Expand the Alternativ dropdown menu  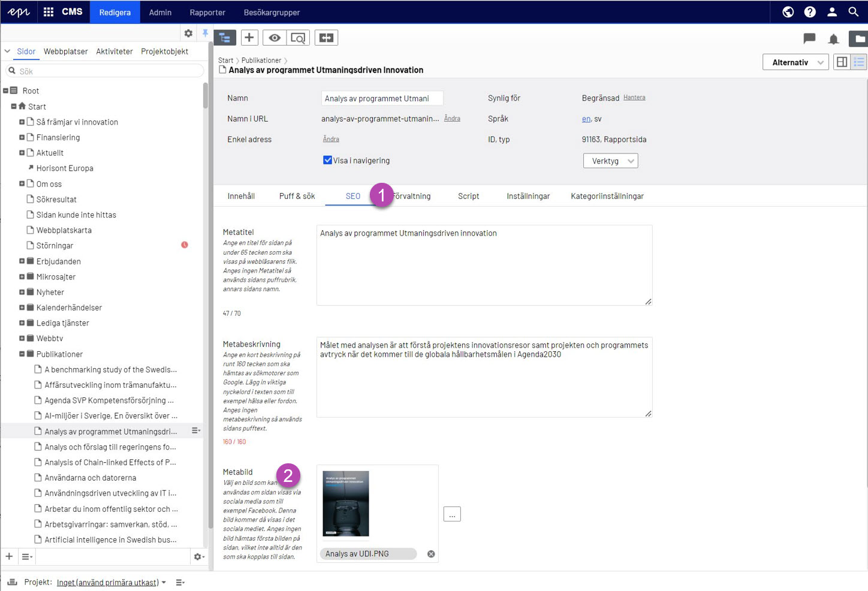795,62
